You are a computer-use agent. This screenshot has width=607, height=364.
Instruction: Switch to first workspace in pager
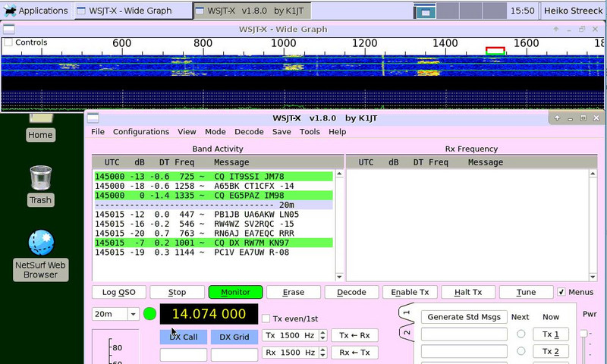[x=425, y=11]
